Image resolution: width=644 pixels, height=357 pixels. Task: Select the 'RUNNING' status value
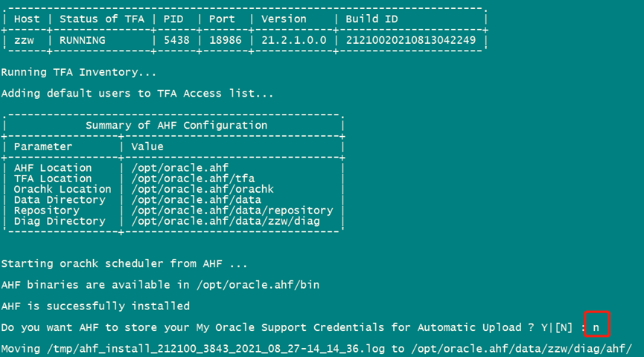(x=82, y=40)
